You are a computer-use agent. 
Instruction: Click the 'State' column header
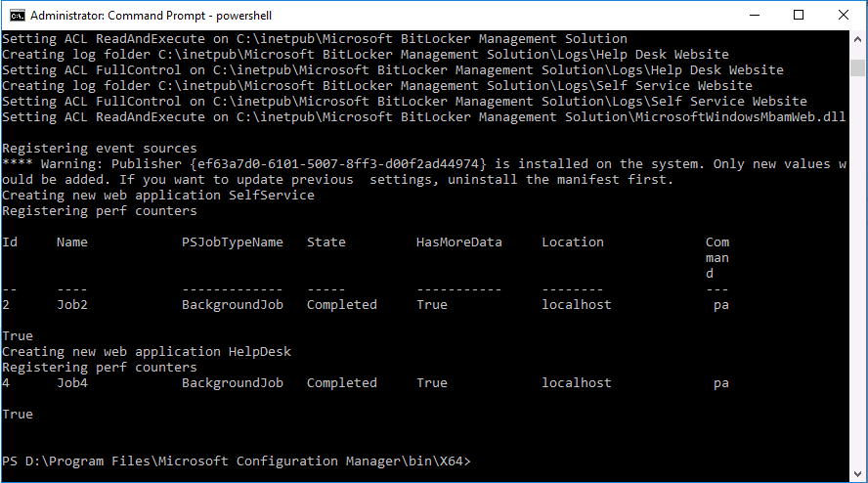tap(326, 242)
